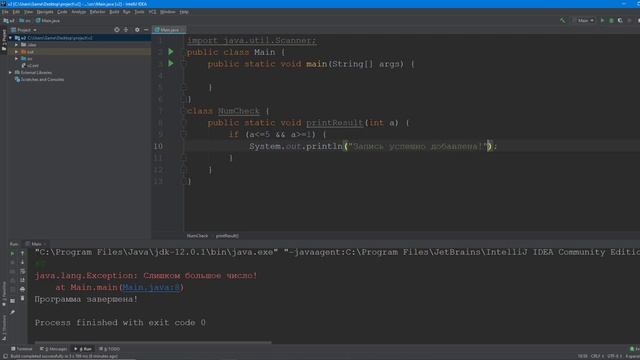Image resolution: width=640 pixels, height=360 pixels.
Task: Select Scratches and Consoles in project tree
Action: click(39, 80)
